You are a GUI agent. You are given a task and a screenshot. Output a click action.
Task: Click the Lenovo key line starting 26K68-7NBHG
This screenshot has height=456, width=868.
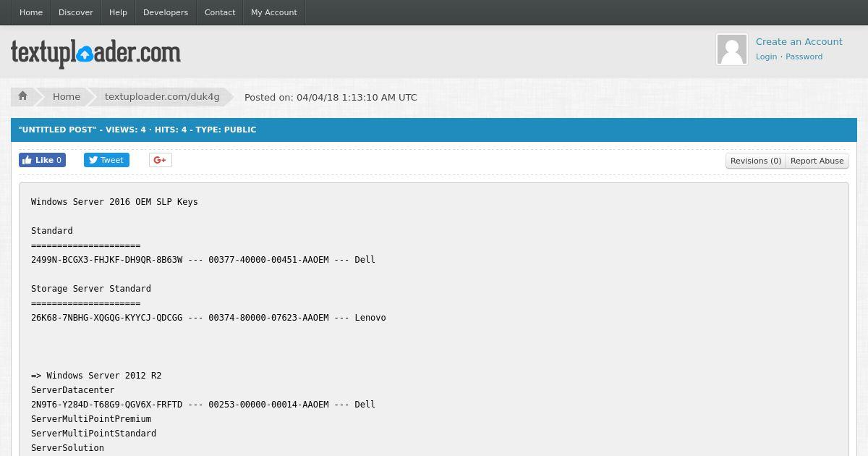tap(208, 318)
